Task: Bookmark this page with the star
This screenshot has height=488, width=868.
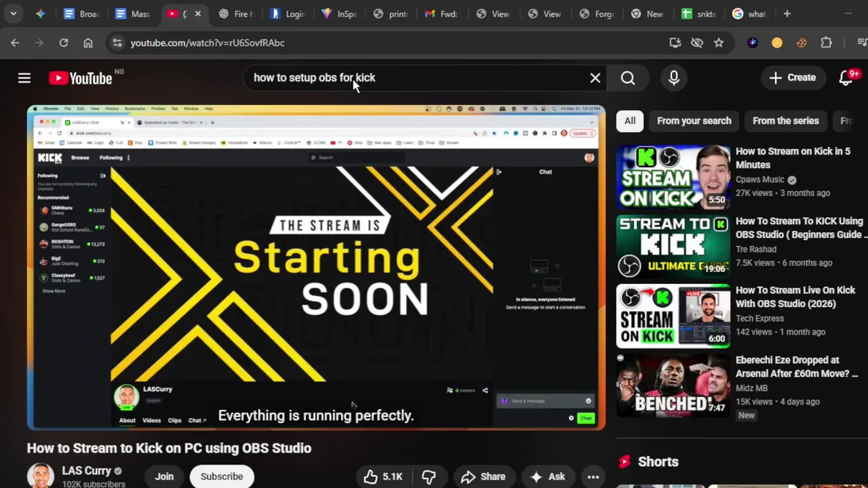Action: click(x=719, y=43)
